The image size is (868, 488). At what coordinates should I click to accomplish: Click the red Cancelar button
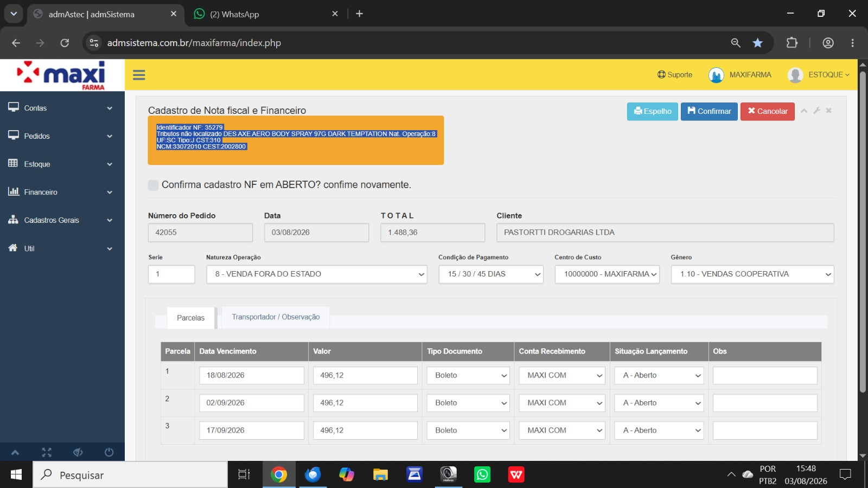coord(768,111)
